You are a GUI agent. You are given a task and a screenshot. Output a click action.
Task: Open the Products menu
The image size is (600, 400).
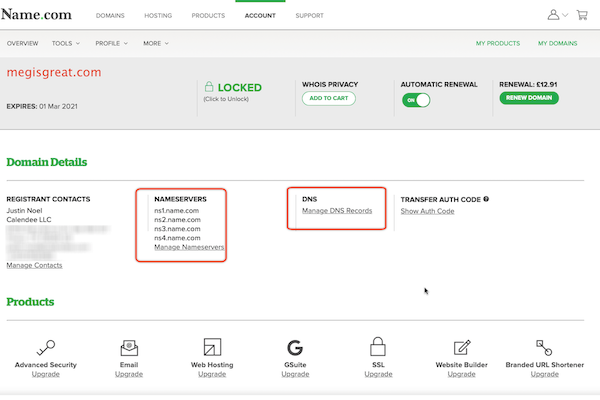pos(208,16)
